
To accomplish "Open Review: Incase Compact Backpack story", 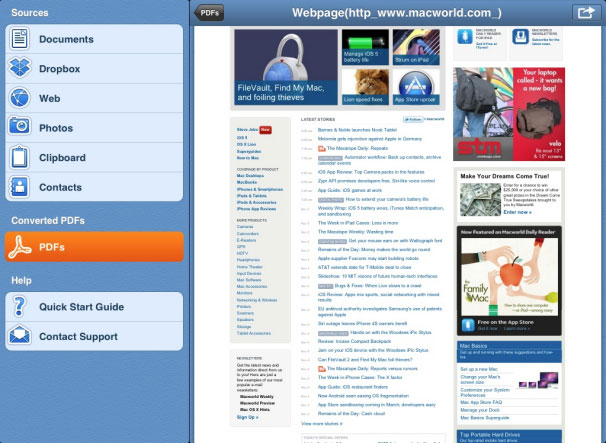I will [354, 341].
